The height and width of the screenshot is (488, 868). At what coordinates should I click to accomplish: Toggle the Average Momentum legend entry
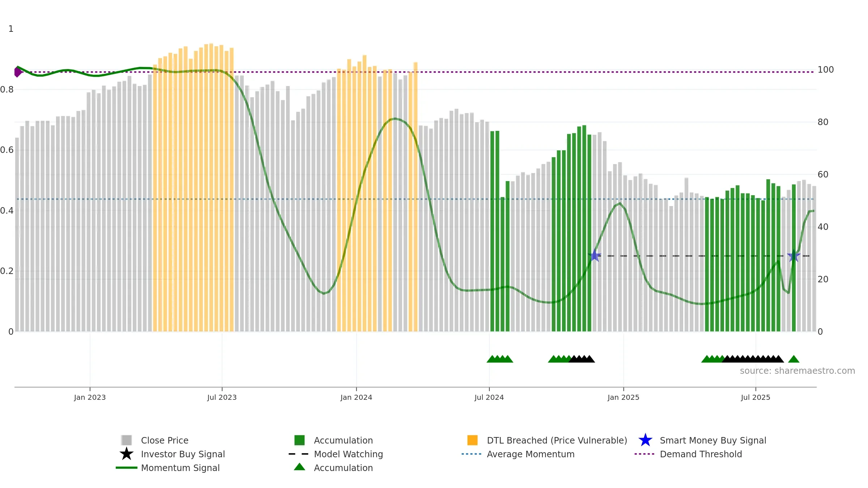tap(531, 454)
